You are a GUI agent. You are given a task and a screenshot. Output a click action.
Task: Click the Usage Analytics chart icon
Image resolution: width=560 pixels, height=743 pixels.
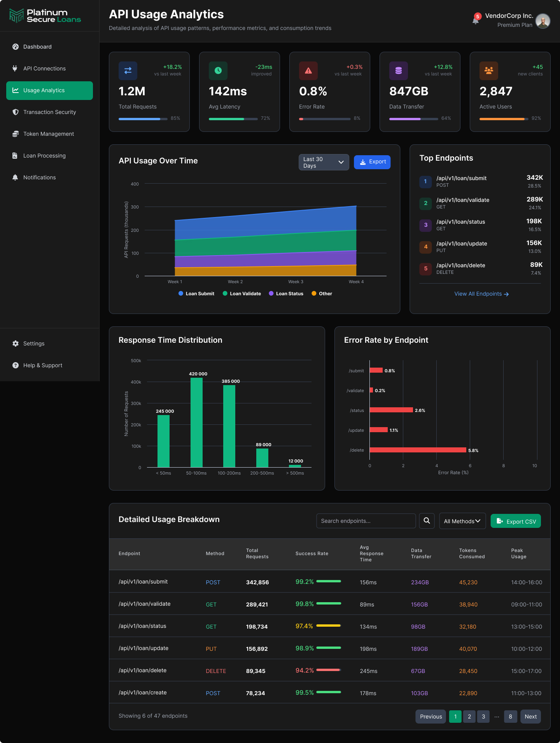click(x=16, y=90)
